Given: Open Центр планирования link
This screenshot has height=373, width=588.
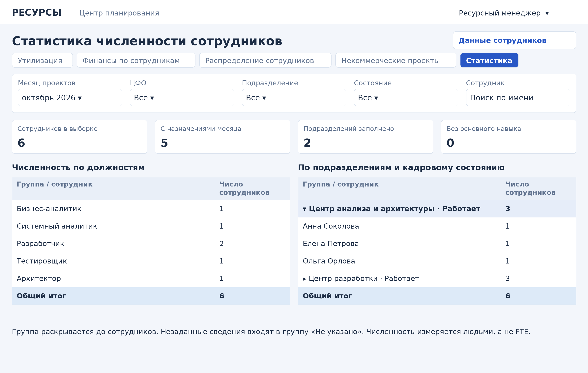Looking at the screenshot, I should (x=119, y=13).
